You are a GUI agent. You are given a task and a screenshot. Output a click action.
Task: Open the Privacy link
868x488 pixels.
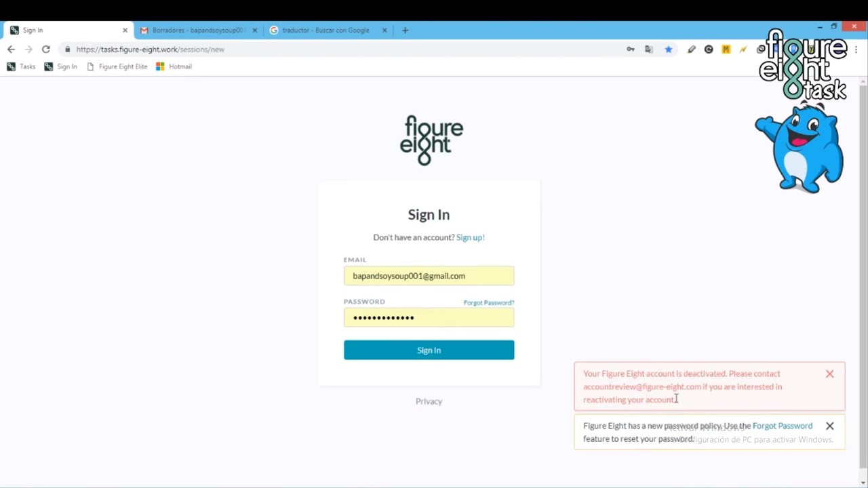click(429, 401)
